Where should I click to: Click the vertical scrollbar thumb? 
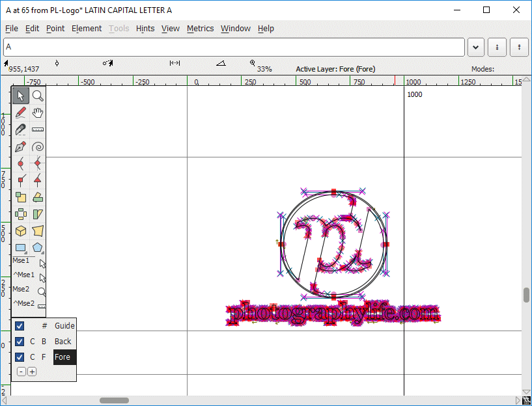pyautogui.click(x=526, y=295)
